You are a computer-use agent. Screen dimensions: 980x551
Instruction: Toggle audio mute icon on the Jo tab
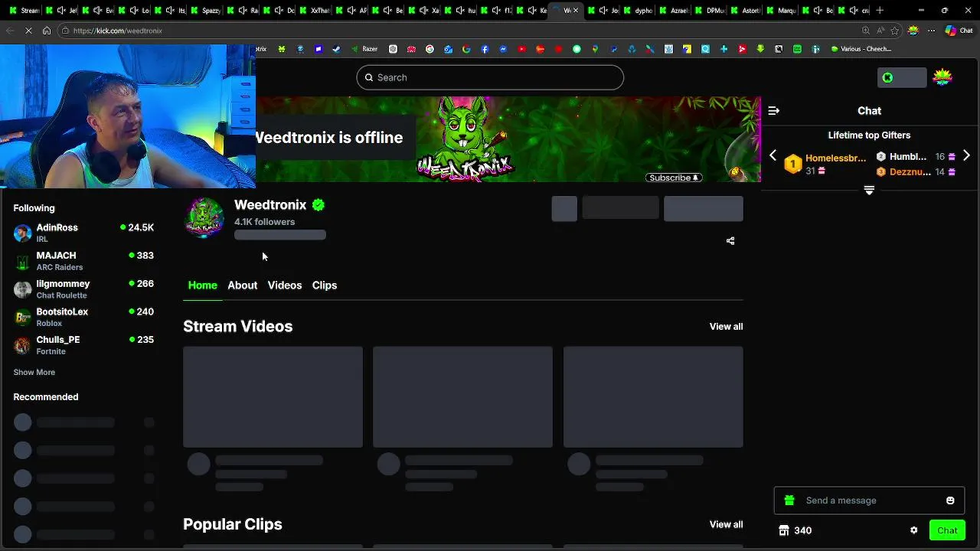tap(604, 11)
